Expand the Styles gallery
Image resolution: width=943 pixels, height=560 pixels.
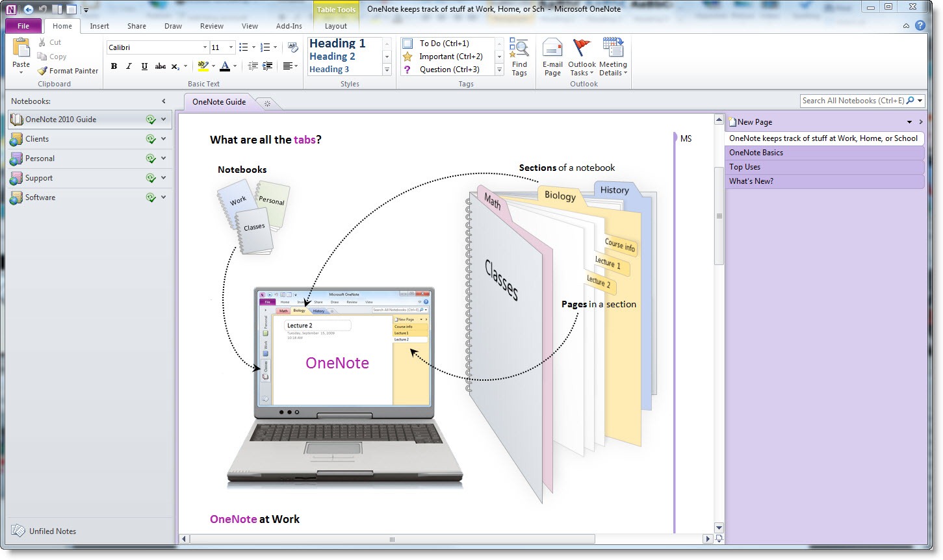pos(387,70)
